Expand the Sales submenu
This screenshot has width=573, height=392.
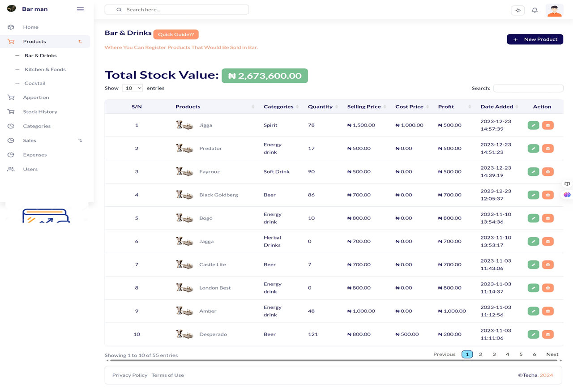tap(80, 140)
